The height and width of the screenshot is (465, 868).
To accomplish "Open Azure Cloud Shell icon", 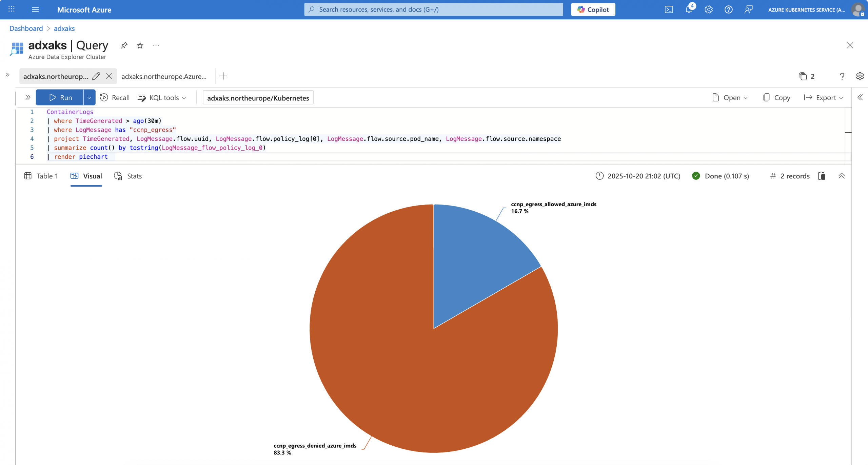I will tap(669, 9).
